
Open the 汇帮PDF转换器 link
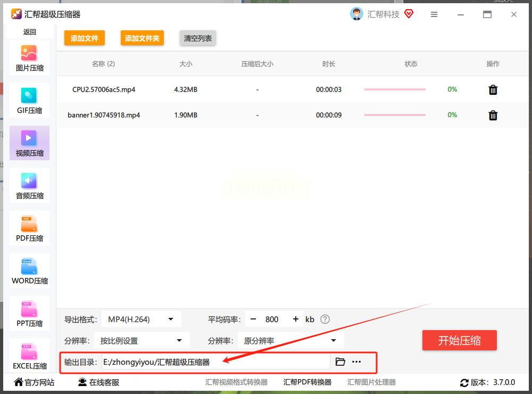[307, 382]
